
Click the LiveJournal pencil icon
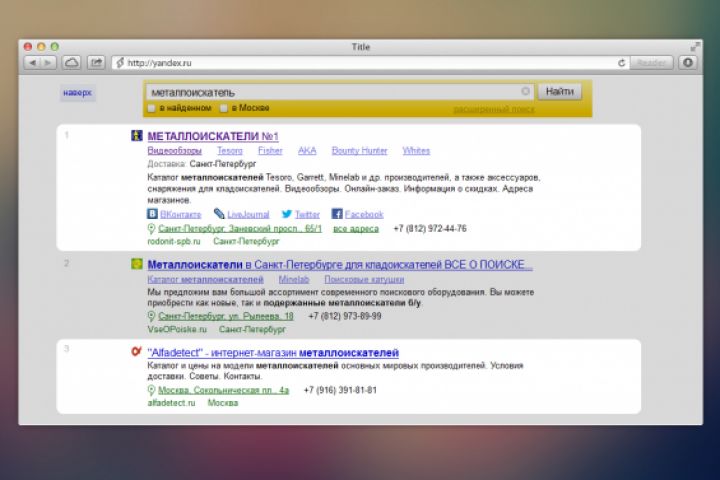tap(219, 214)
